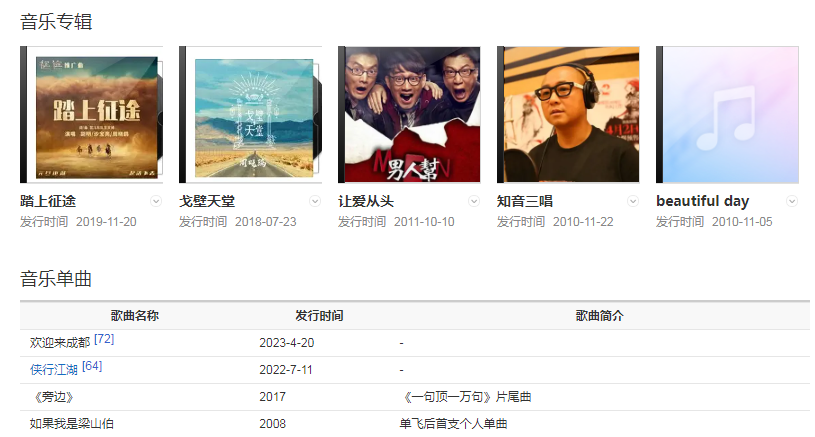Open the 踏上征途 album cover
Viewport: 815px width, 437px height.
click(x=91, y=114)
